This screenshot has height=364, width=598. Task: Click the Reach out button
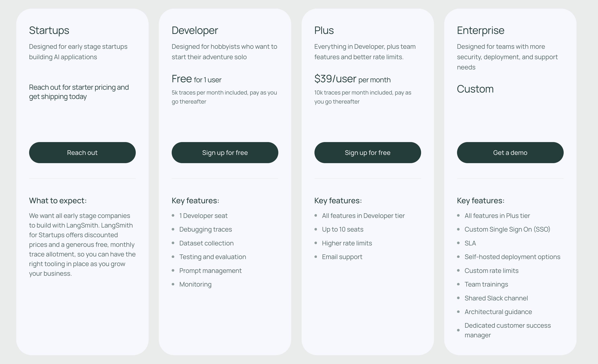pyautogui.click(x=82, y=153)
